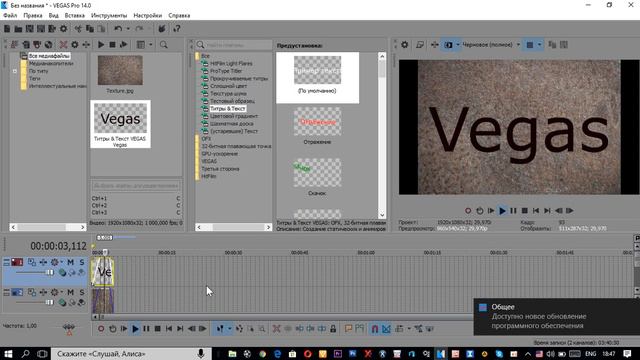
Task: Click the timeline playback rate slider
Action: coord(69,327)
